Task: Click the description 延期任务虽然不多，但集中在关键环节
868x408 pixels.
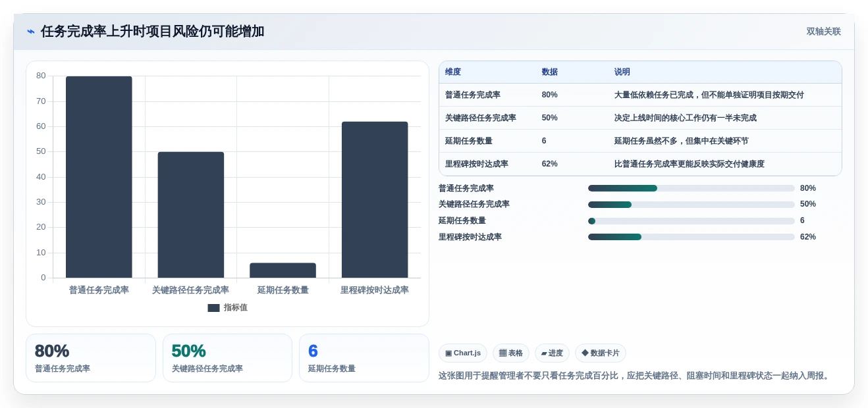Action: 682,141
